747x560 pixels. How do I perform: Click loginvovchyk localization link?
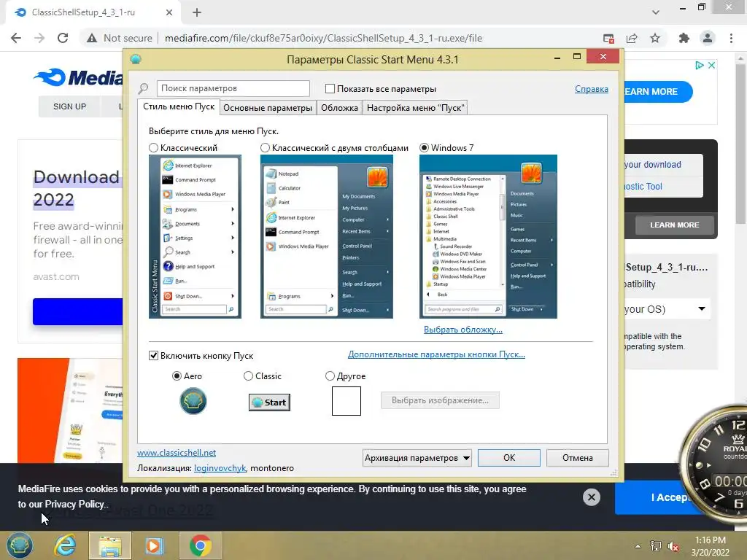pyautogui.click(x=220, y=468)
